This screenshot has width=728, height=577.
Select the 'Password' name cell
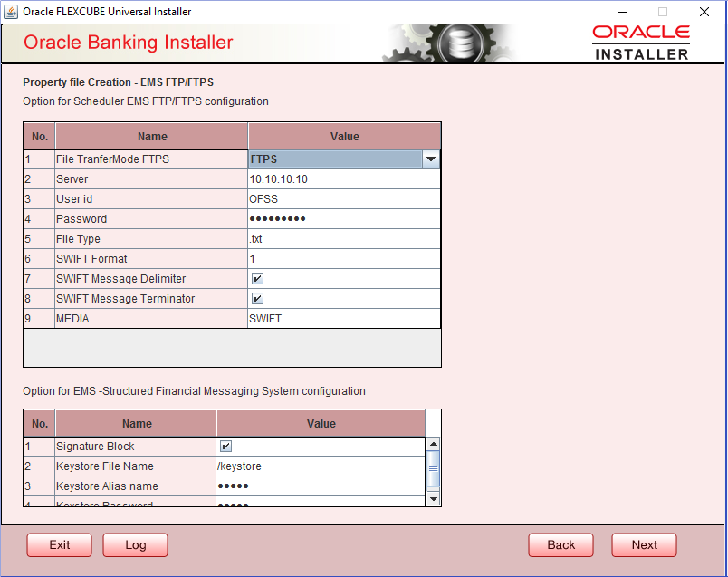point(151,219)
